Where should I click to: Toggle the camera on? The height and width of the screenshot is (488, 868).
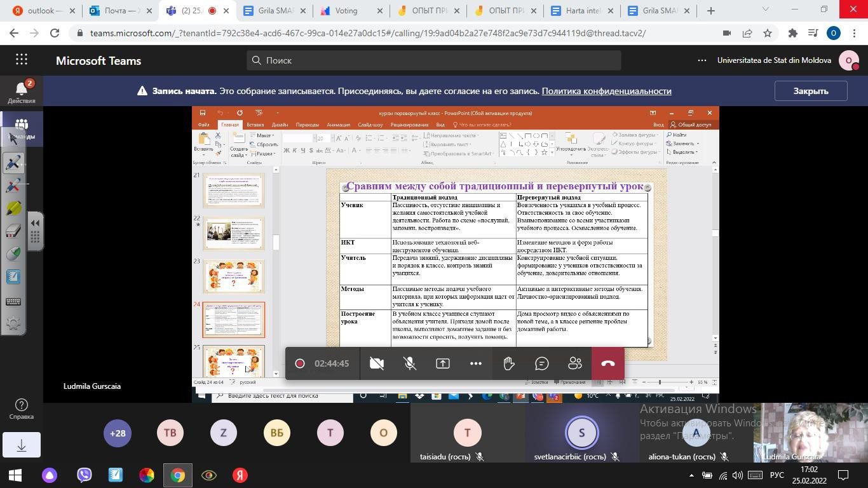377,363
